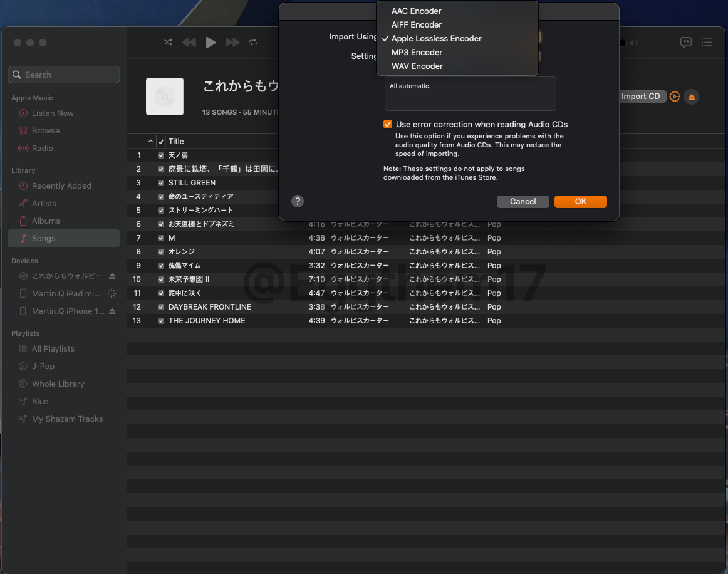
Task: Uncheck track 1 天ノ弱
Action: tap(160, 155)
